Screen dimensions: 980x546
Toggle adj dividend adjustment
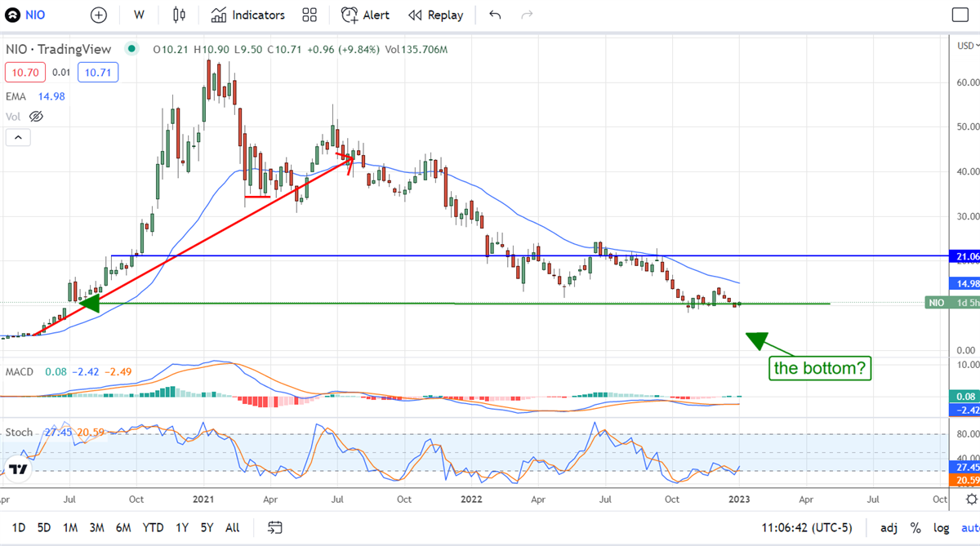[x=889, y=528]
